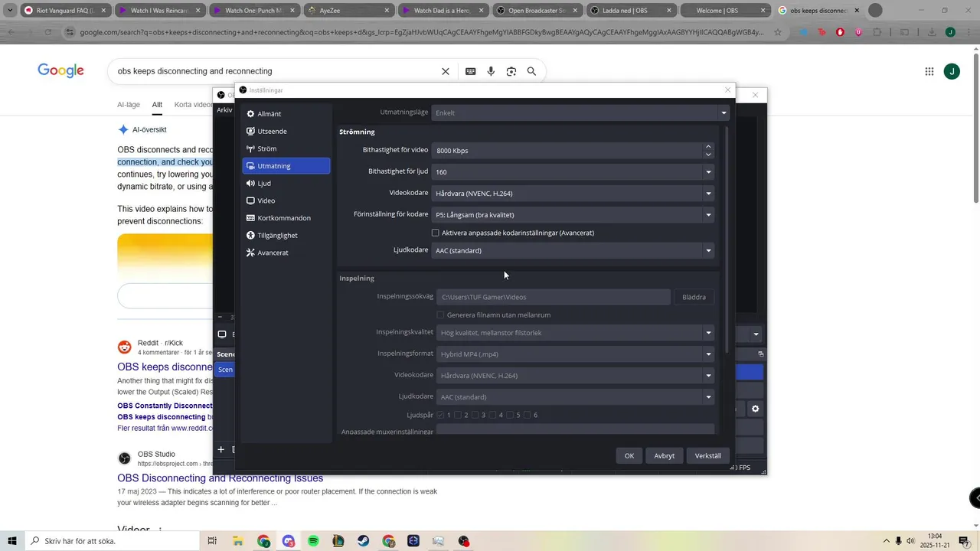Enable Ljudspår track 6 checkbox
Image resolution: width=980 pixels, height=551 pixels.
coord(527,415)
